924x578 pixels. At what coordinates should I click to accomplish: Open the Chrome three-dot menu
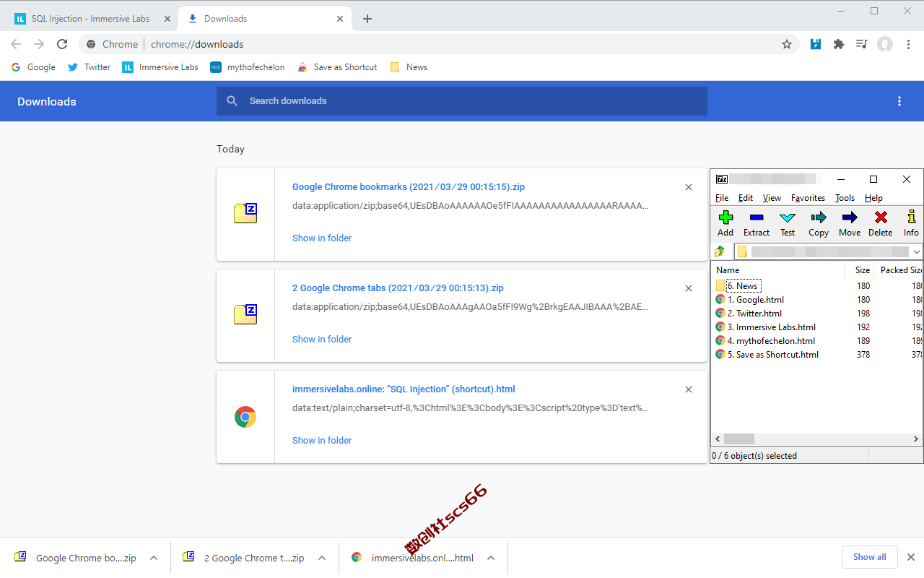(908, 44)
